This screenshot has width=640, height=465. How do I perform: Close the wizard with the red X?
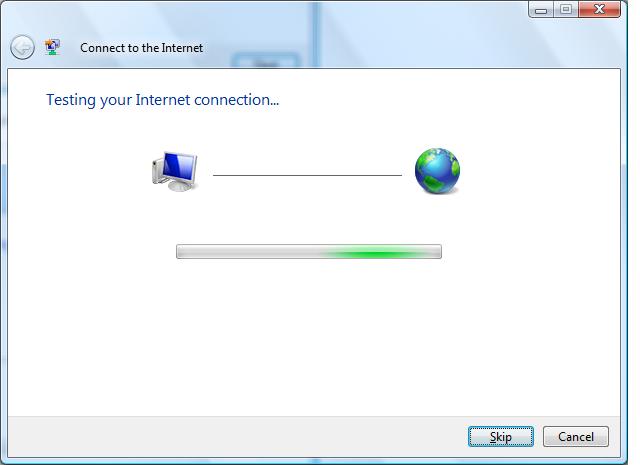tap(599, 9)
